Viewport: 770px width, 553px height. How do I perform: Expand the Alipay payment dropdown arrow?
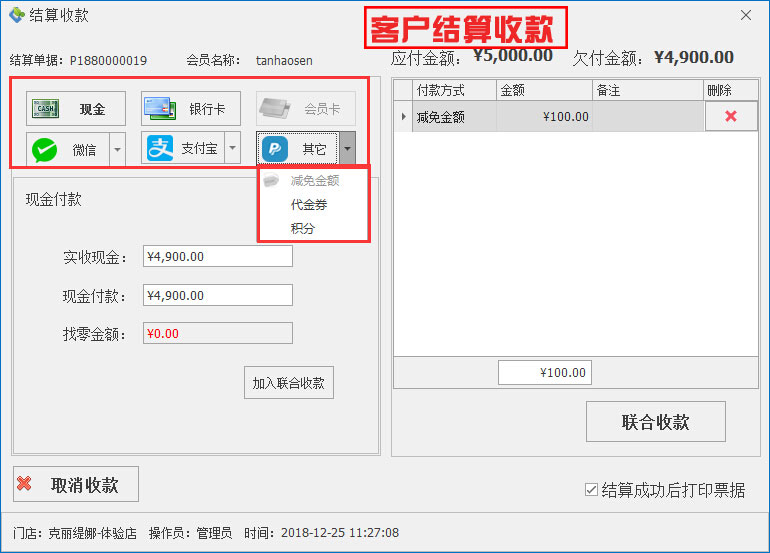(232, 149)
